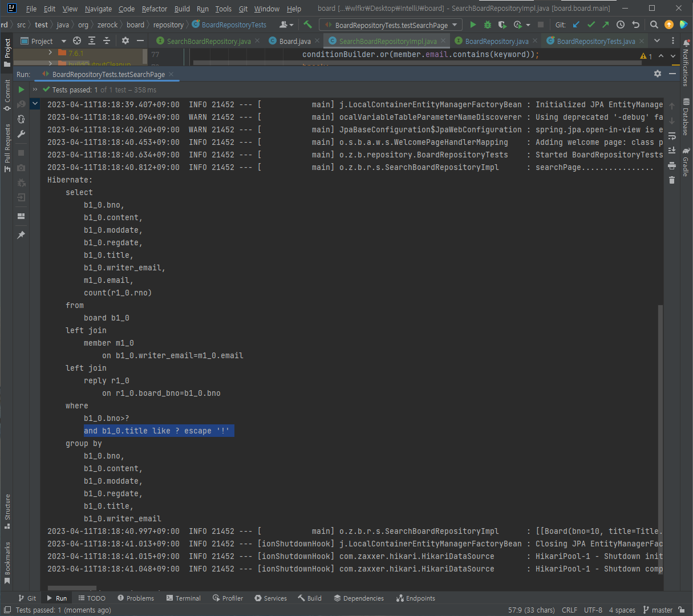The height and width of the screenshot is (616, 693).
Task: Click the Profile run icon in the toolbar
Action: click(x=517, y=25)
